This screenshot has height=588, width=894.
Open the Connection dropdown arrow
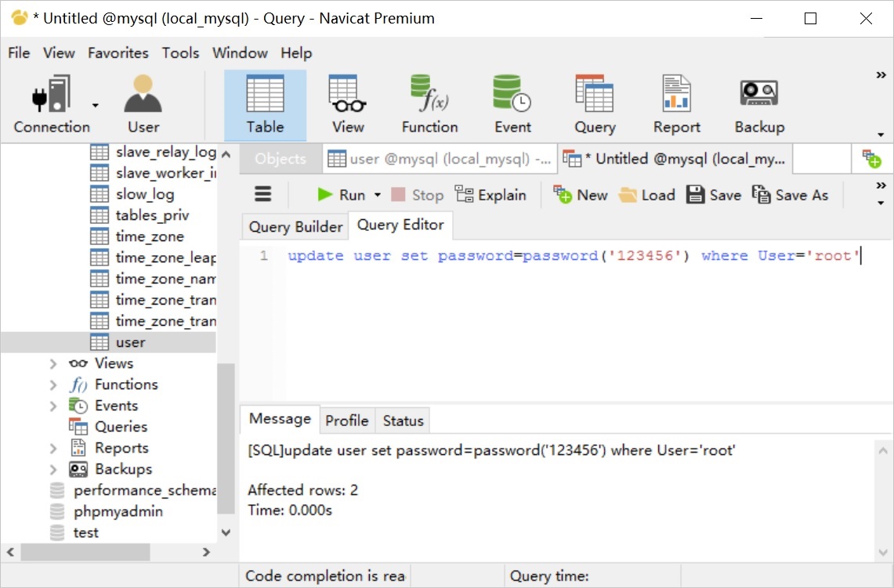tap(96, 106)
